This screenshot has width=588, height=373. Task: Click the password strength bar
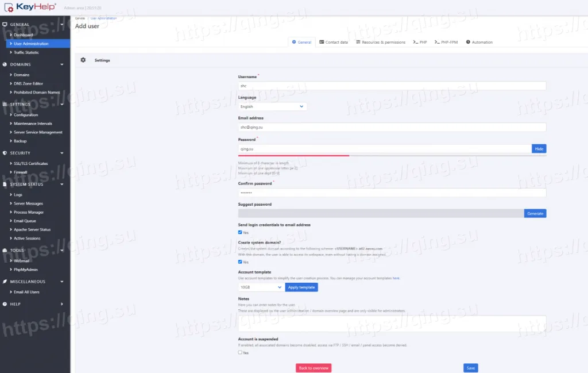[392, 155]
